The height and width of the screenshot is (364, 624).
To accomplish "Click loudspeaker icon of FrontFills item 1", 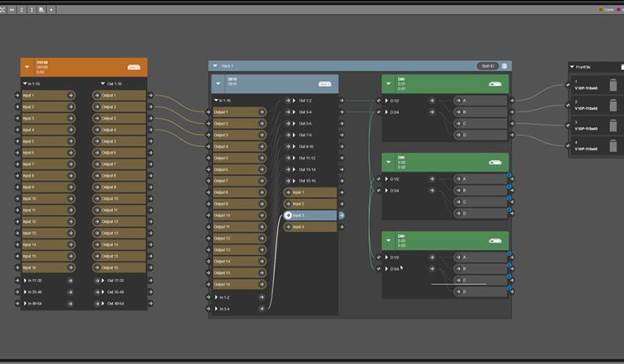I will (613, 84).
